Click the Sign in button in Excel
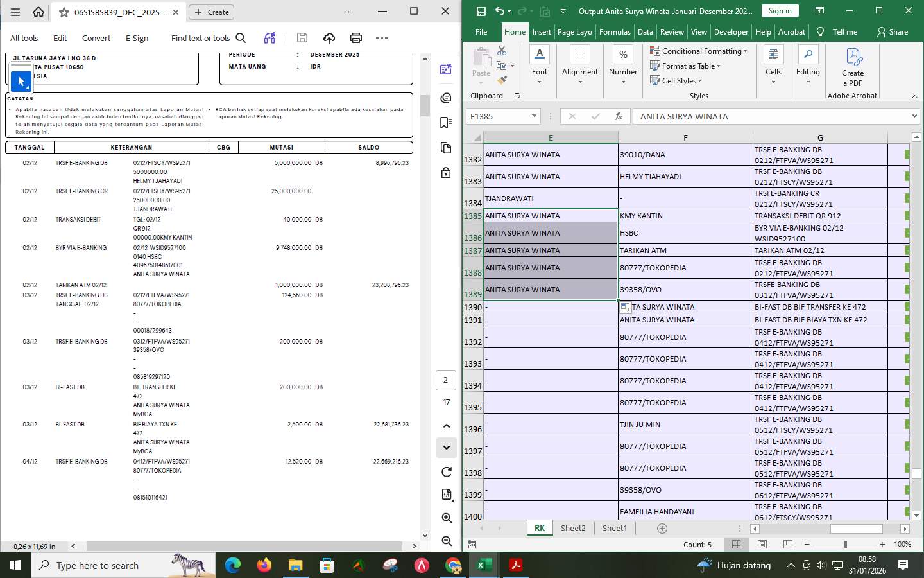Viewport: 924px width, 578px height. click(x=780, y=10)
